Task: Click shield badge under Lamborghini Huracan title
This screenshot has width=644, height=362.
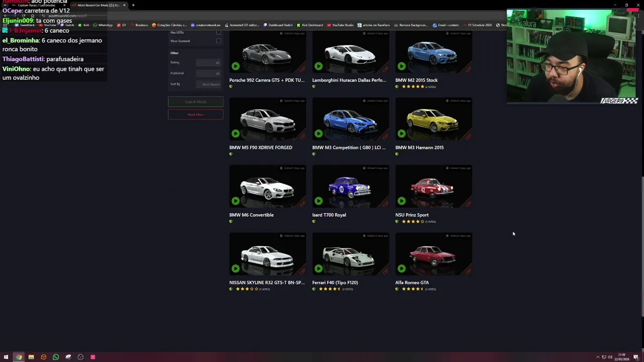Action: click(x=314, y=86)
